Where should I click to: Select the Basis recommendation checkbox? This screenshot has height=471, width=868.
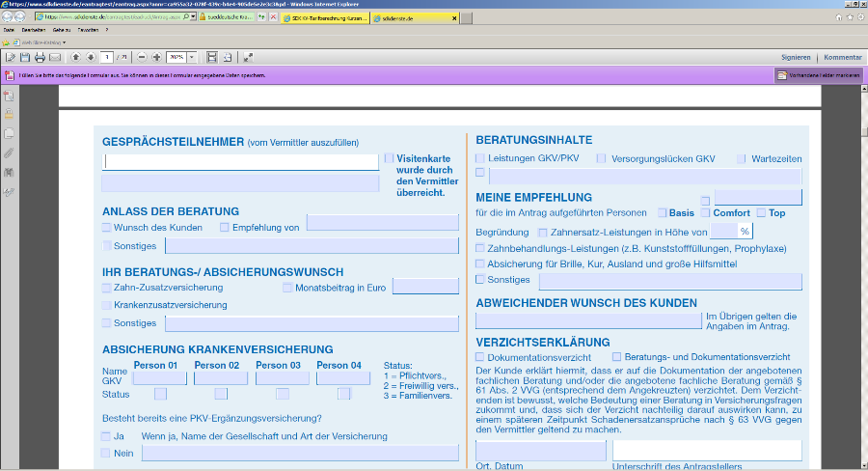662,212
